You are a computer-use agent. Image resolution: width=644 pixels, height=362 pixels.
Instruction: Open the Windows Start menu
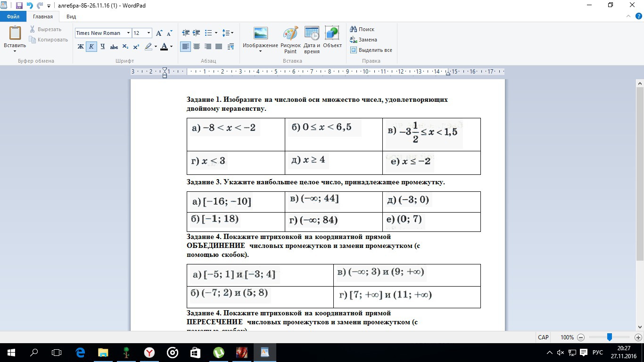[x=11, y=352]
